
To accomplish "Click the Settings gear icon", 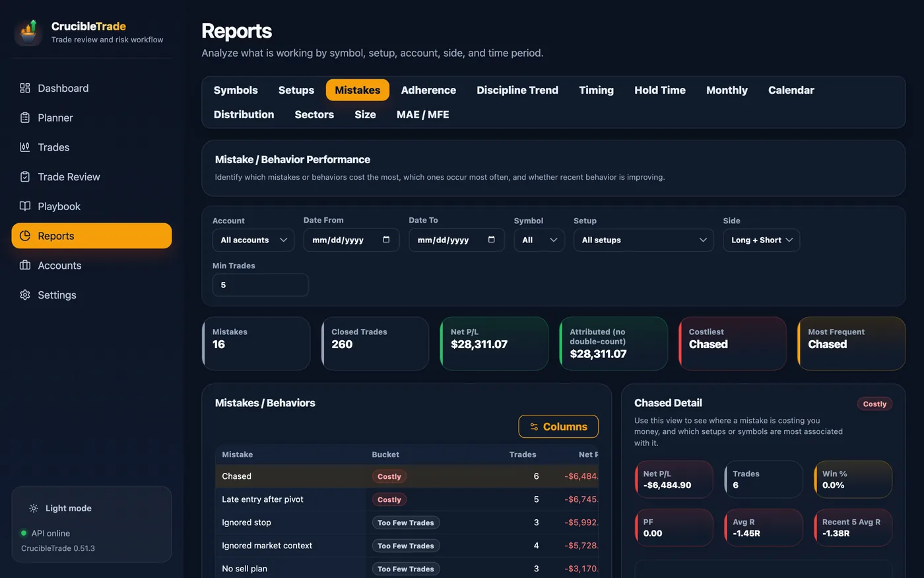I will point(25,295).
